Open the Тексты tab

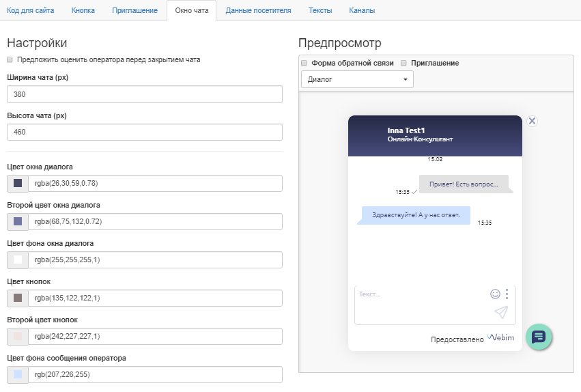click(x=320, y=11)
